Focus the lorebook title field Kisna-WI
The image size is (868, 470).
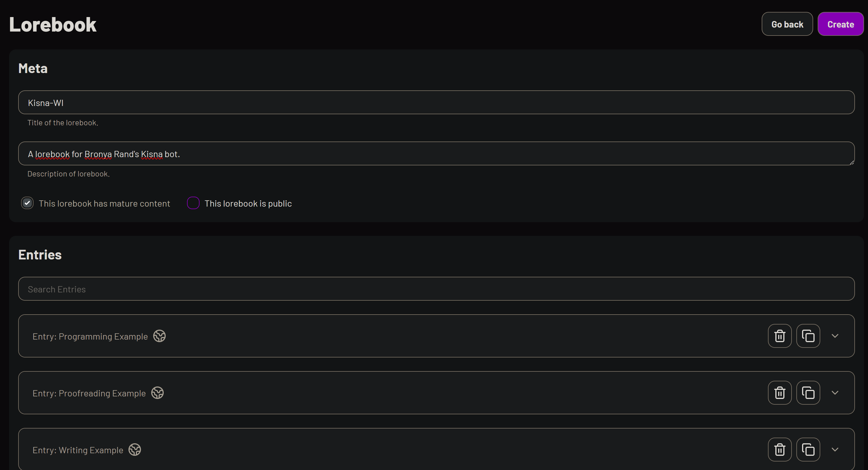(x=436, y=102)
